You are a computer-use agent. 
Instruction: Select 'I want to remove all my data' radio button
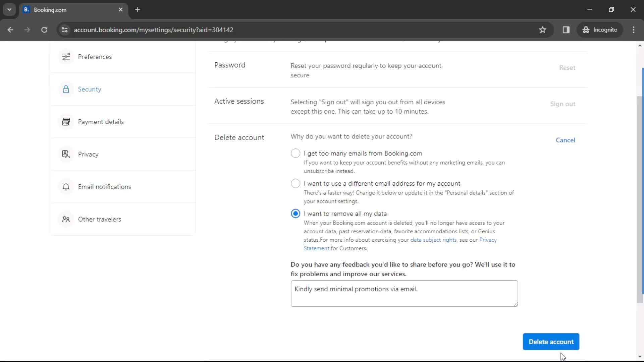click(x=296, y=214)
